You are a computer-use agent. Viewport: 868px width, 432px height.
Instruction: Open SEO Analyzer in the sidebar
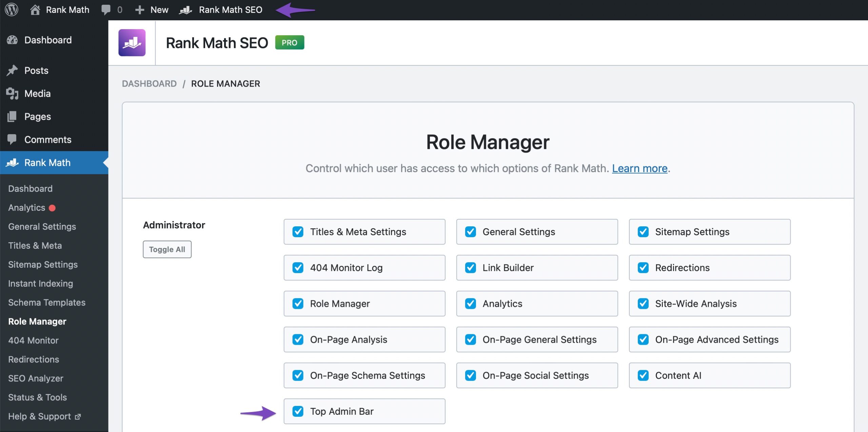36,378
